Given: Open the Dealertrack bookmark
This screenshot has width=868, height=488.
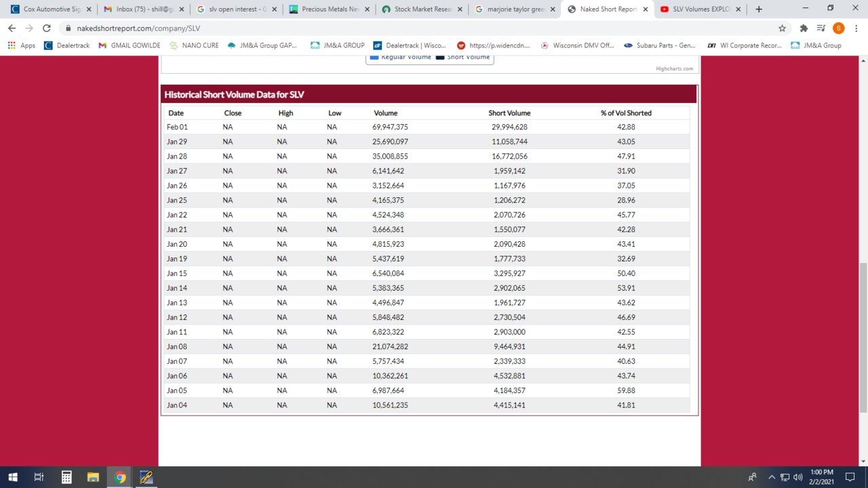Looking at the screenshot, I should [x=66, y=45].
